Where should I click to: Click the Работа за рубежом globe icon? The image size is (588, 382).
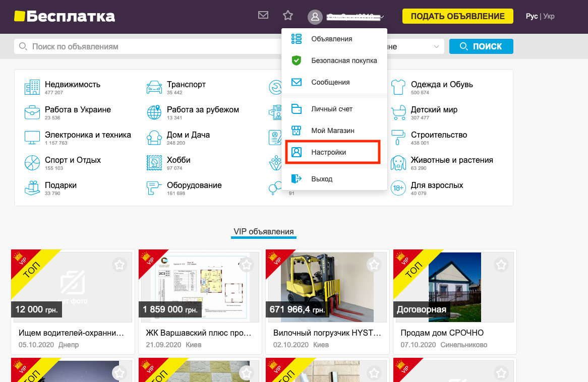click(154, 112)
